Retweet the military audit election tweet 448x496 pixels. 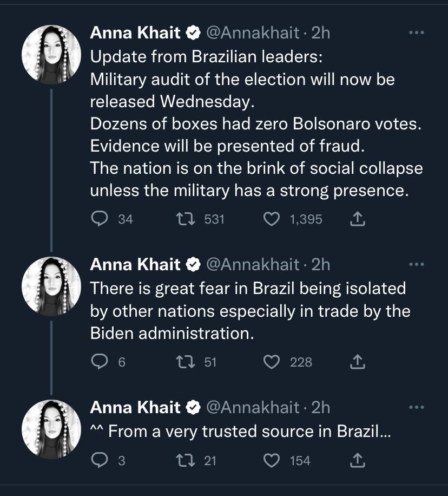(x=185, y=219)
